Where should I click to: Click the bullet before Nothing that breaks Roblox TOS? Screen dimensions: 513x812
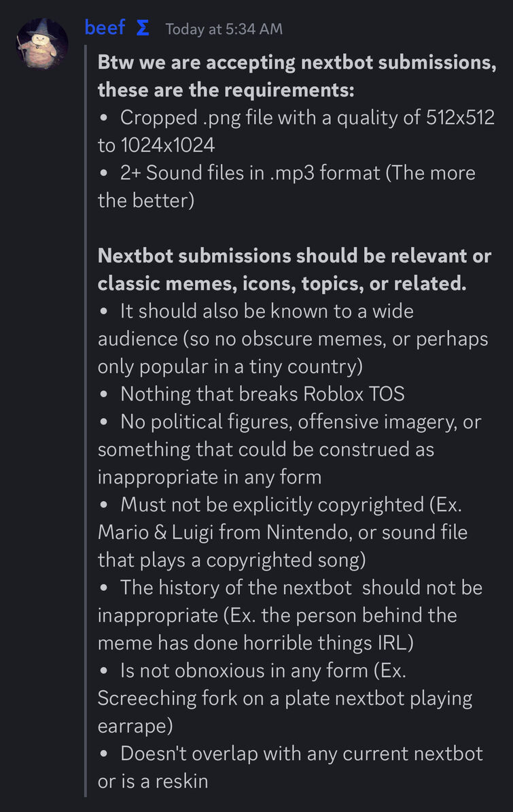point(104,394)
